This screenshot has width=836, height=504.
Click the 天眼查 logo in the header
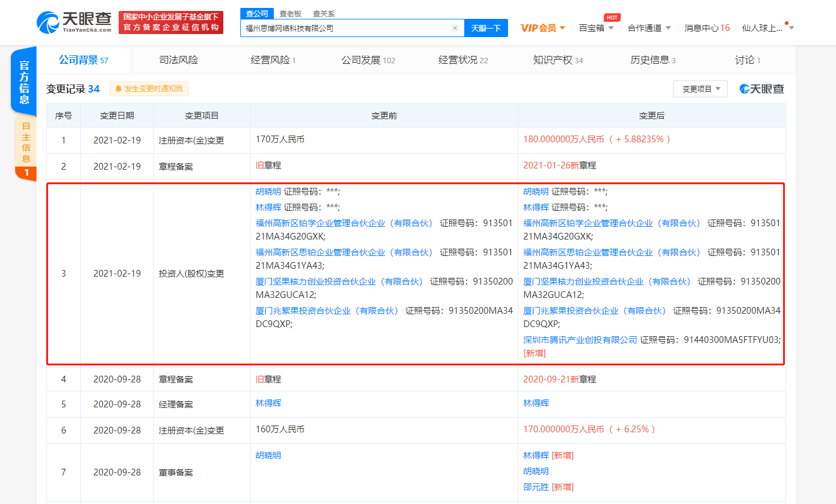point(74,22)
